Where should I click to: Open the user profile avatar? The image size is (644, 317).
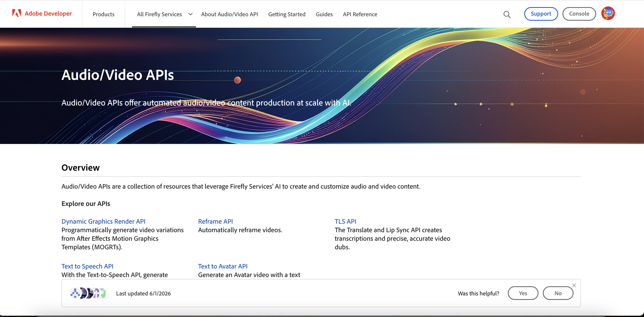[x=608, y=13]
